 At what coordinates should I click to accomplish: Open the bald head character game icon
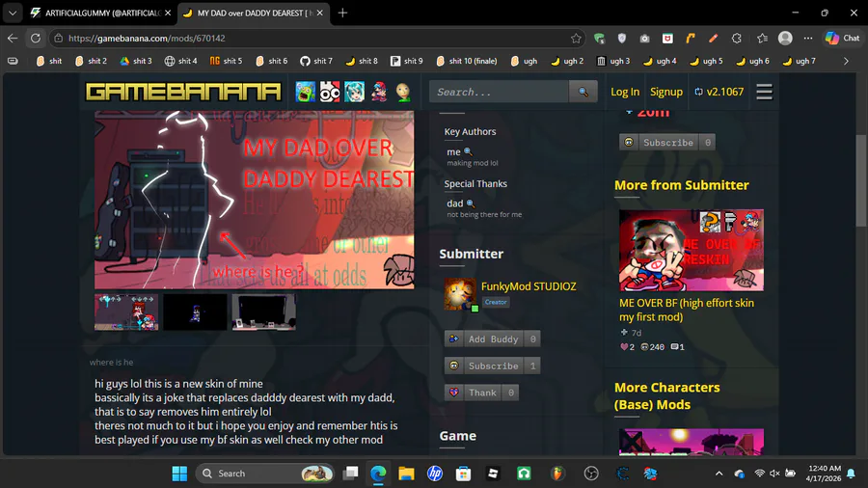403,92
